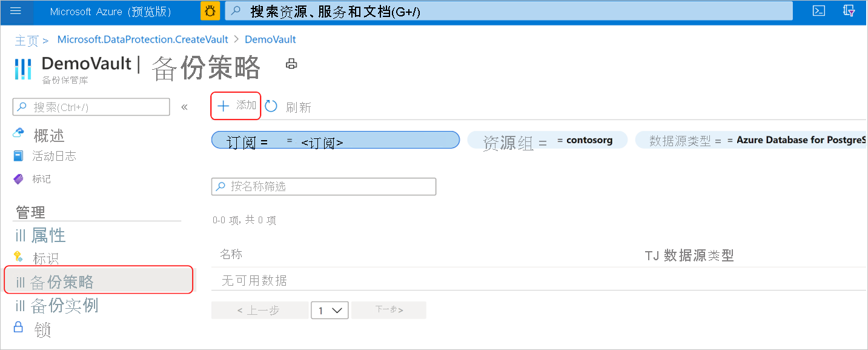
Task: Open the 订阅 subscription filter
Action: click(336, 140)
